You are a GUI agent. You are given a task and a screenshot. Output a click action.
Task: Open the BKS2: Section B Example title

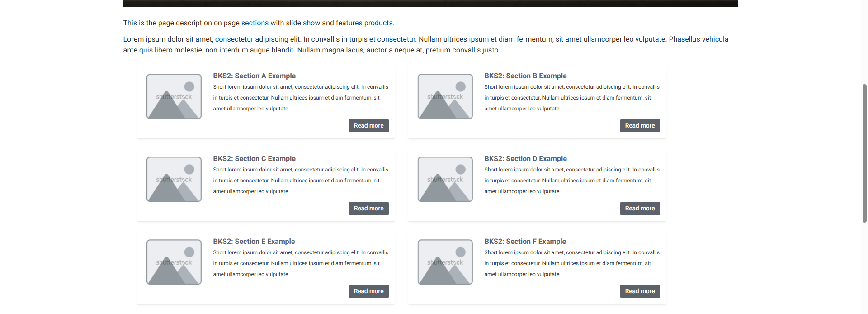pyautogui.click(x=526, y=76)
